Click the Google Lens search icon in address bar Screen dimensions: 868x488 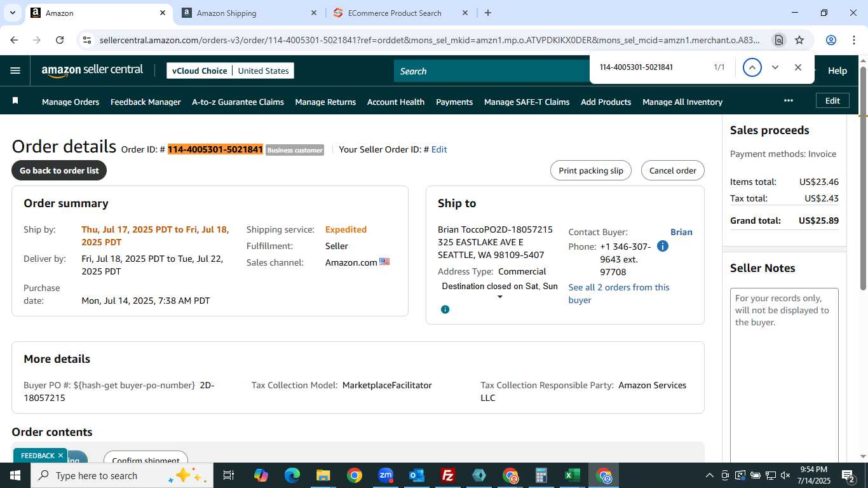(x=778, y=40)
